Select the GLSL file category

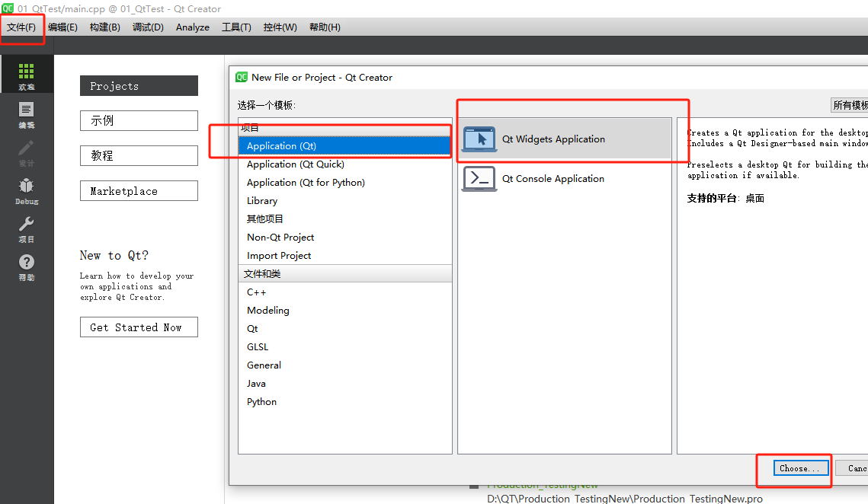click(x=345, y=347)
